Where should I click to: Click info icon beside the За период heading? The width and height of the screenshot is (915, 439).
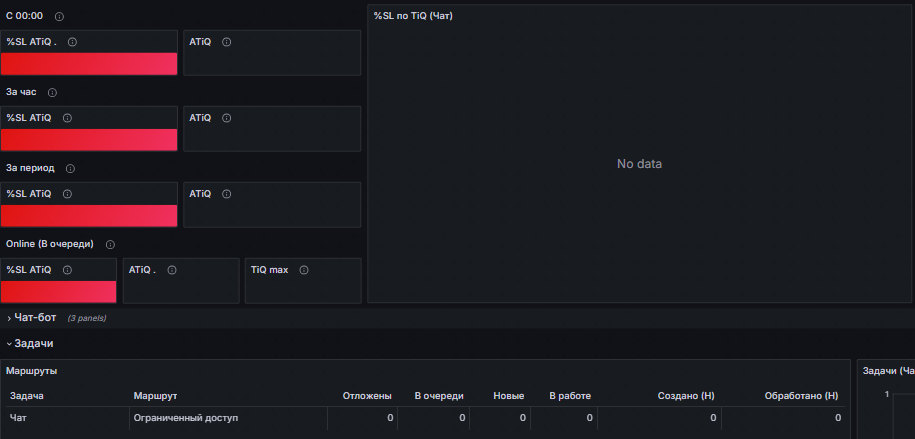[70, 169]
